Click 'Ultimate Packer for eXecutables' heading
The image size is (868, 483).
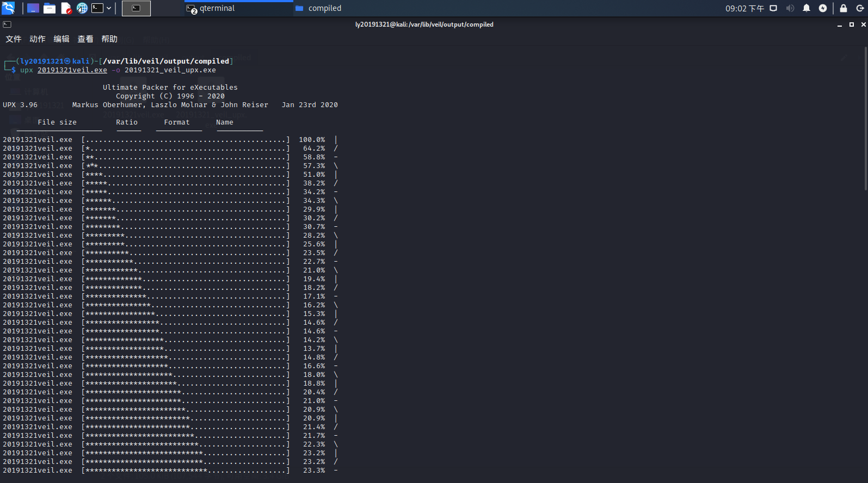170,88
